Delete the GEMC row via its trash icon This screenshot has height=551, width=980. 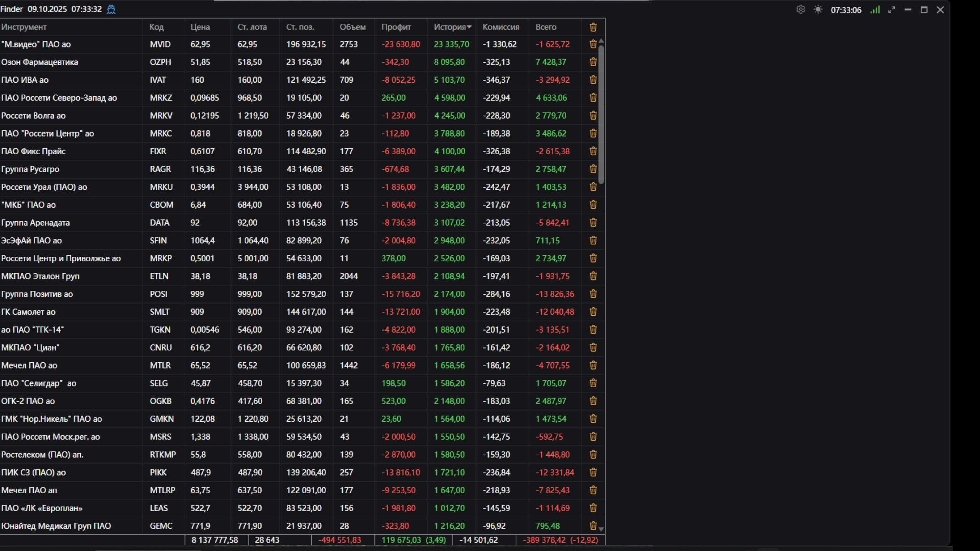(593, 526)
